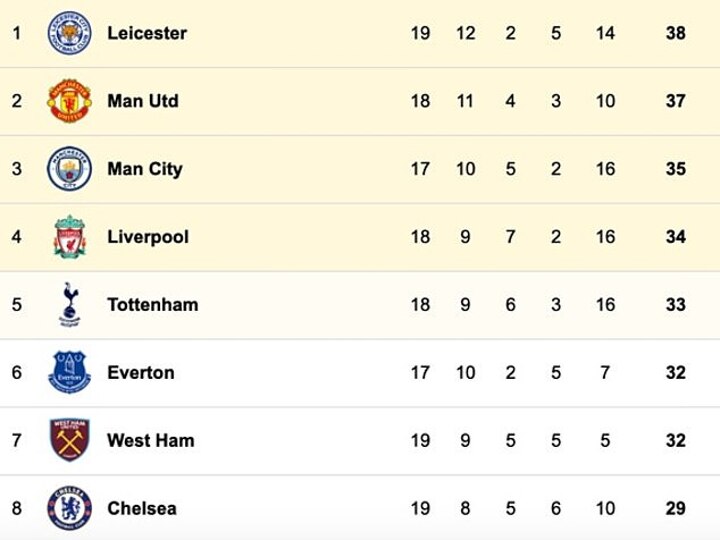The width and height of the screenshot is (720, 540).
Task: Choose the Chelsea team name
Action: point(142,509)
